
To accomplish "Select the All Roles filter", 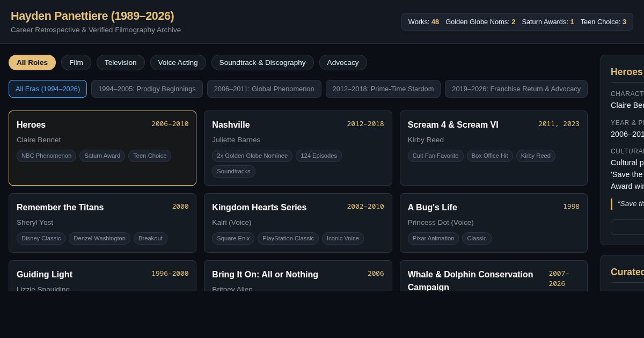I will [32, 63].
